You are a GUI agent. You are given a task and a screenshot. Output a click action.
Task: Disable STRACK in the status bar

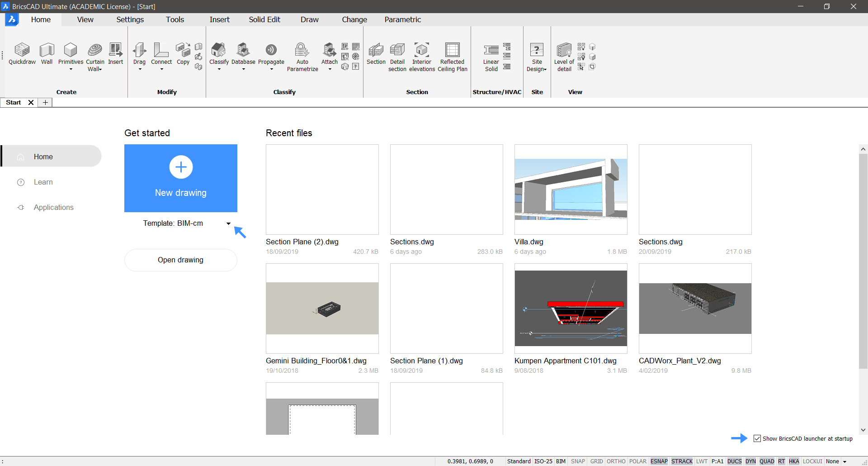(x=682, y=461)
